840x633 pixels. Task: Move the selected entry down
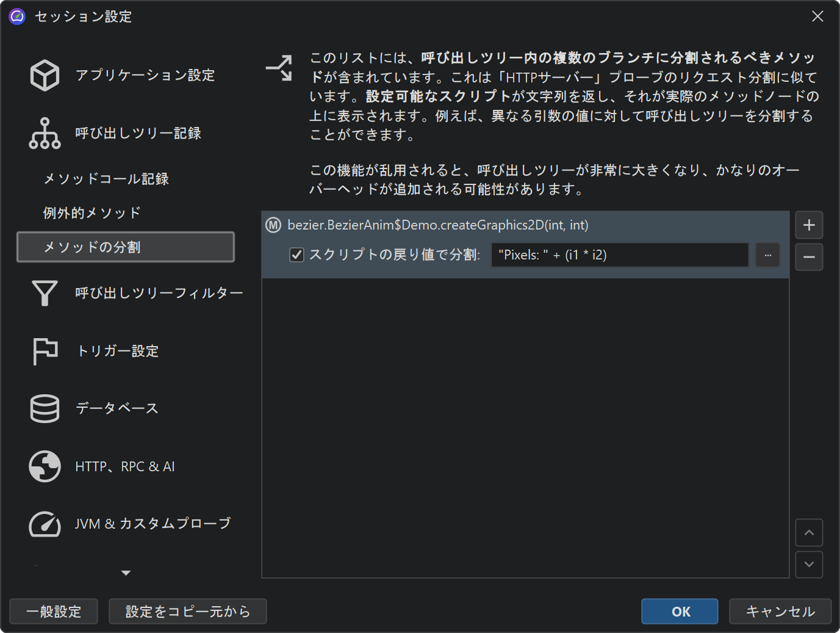click(x=809, y=565)
